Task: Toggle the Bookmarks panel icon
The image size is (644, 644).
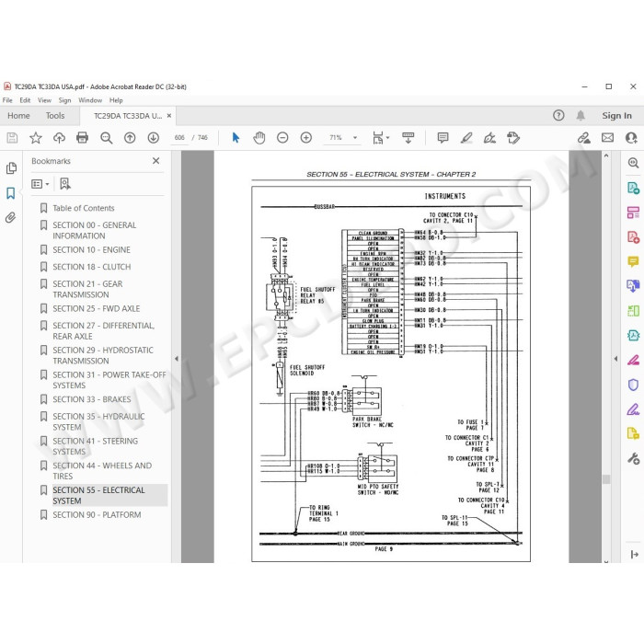Action: 11,193
